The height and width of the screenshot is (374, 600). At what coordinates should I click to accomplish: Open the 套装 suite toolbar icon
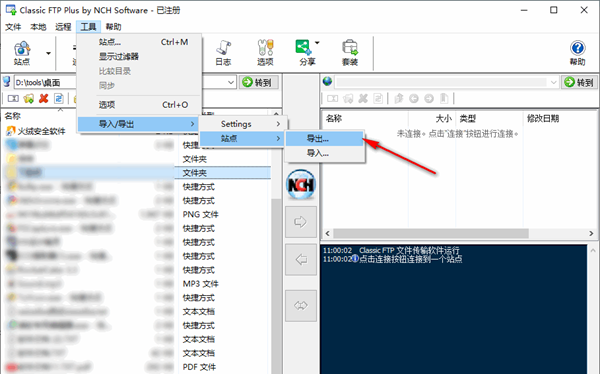[350, 53]
